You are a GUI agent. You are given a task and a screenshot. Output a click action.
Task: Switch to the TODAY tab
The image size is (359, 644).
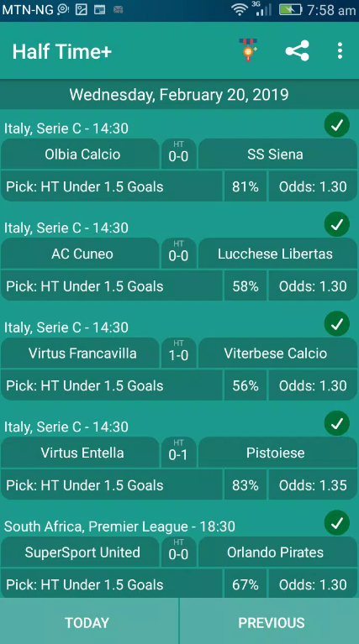[89, 621]
